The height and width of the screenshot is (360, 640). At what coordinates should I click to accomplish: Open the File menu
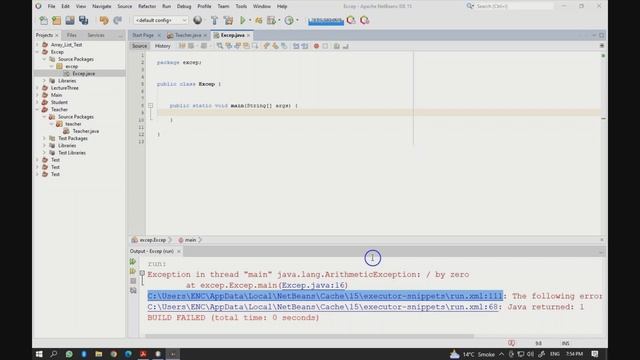point(51,6)
